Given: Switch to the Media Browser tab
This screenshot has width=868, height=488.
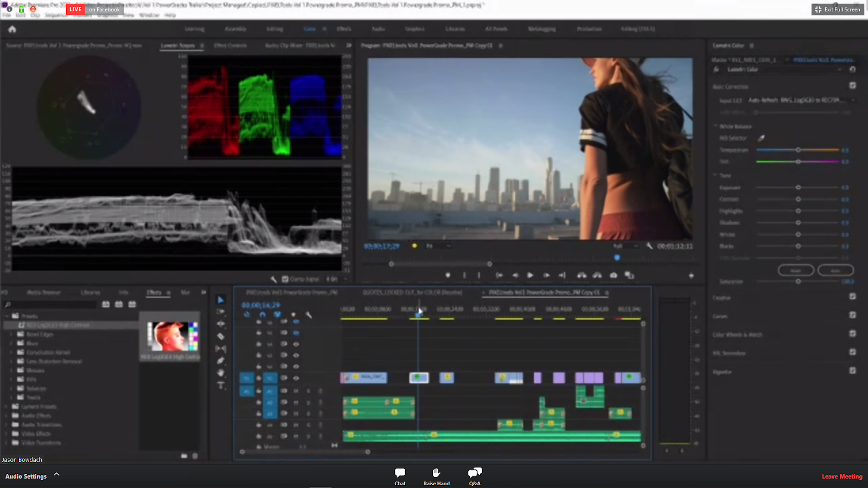Looking at the screenshot, I should pyautogui.click(x=43, y=292).
